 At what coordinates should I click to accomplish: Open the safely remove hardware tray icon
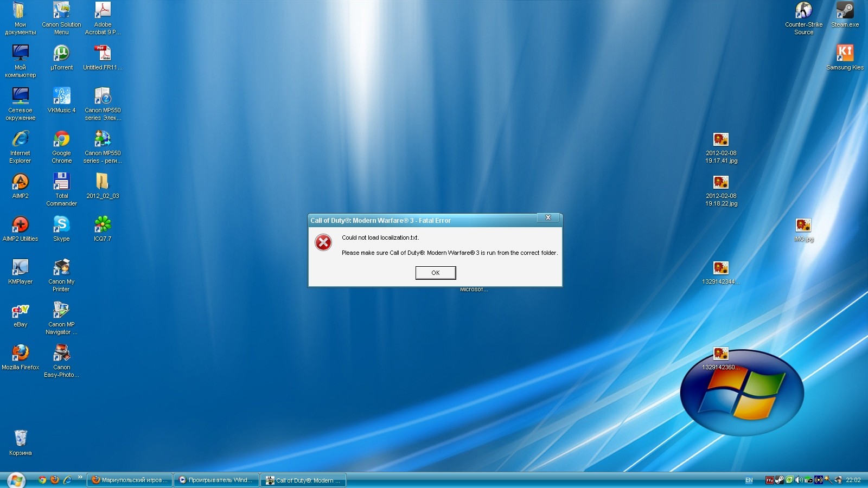pyautogui.click(x=809, y=480)
